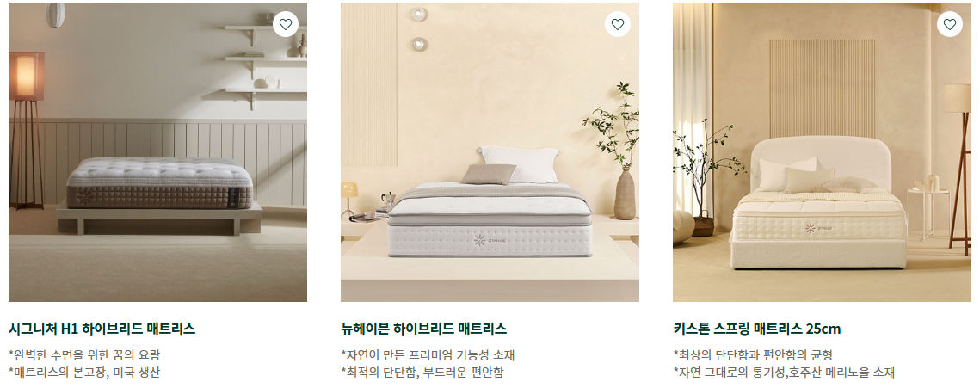Viewport: 980px width, 388px height.
Task: Click '매트리스의 본고장, 미국 생산' text
Action: [x=84, y=373]
